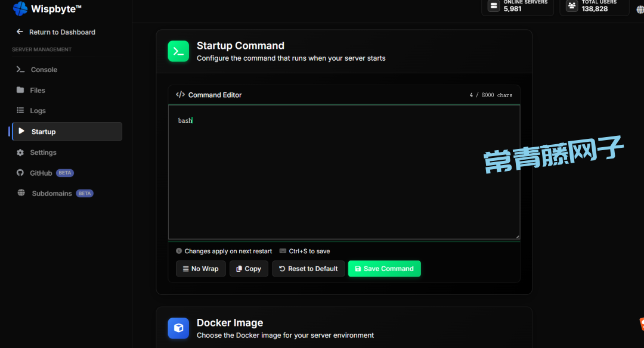
Task: Click inside the command editor text area
Action: 343,173
